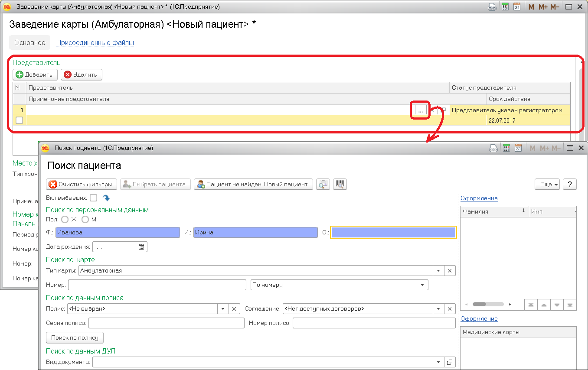Select the М gender radio button
This screenshot has height=370, width=588.
pyautogui.click(x=85, y=220)
